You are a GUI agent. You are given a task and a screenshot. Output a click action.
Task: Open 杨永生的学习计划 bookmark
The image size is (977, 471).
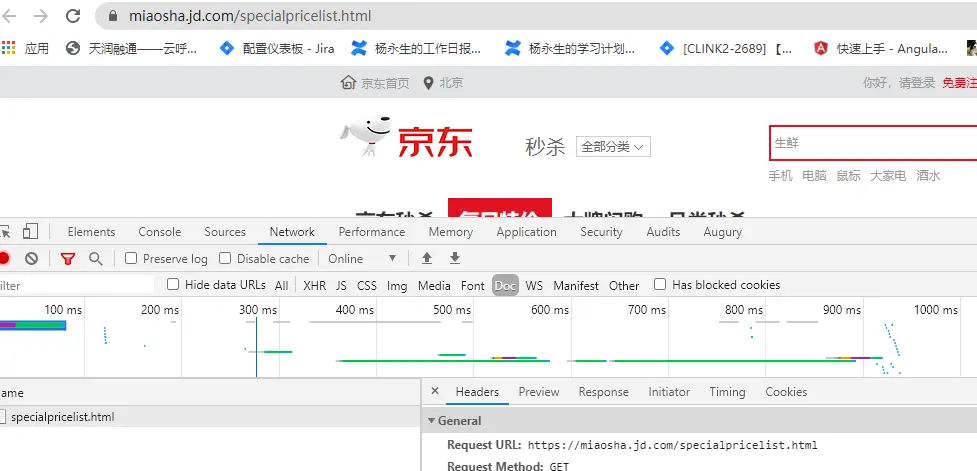pos(570,48)
